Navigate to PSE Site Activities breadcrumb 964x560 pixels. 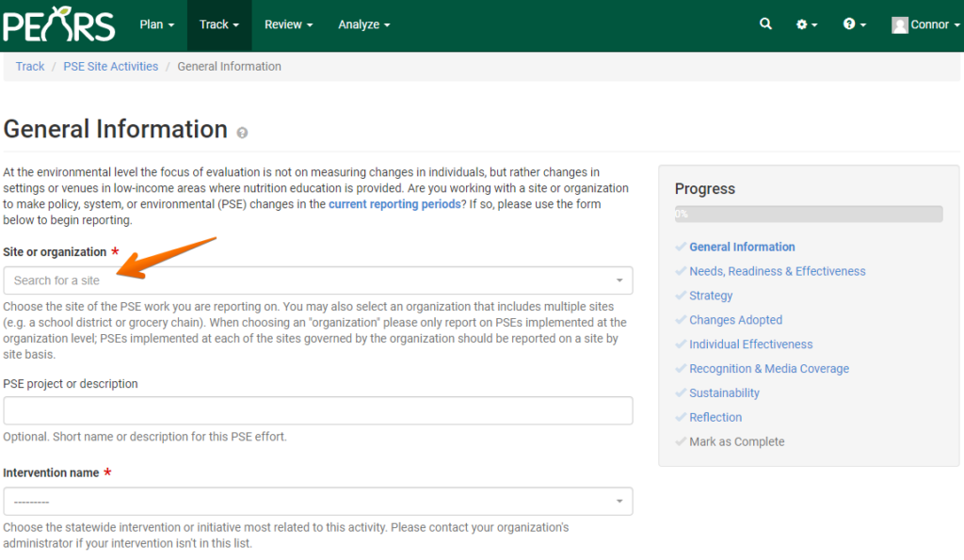click(x=110, y=66)
